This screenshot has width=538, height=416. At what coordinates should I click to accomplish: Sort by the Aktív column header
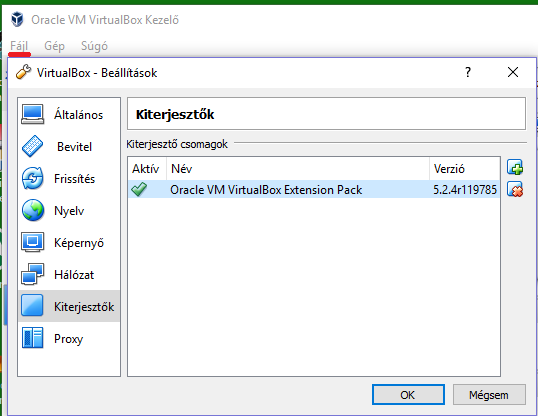147,169
